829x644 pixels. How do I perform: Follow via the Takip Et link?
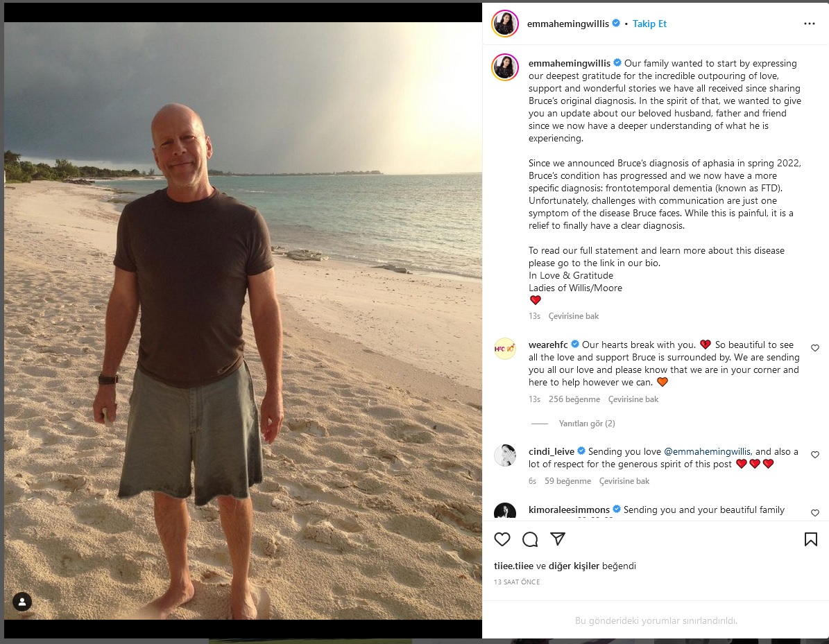click(649, 24)
